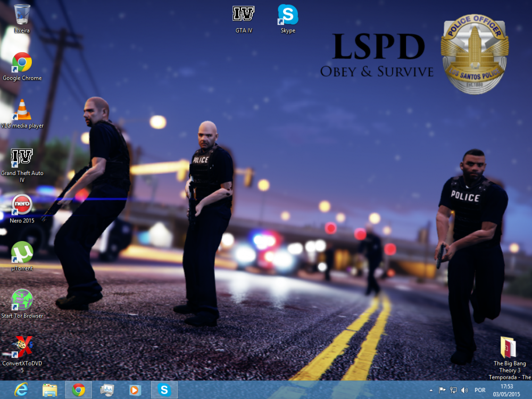Open the media player taskbar icon
The height and width of the screenshot is (399, 532).
[135, 390]
